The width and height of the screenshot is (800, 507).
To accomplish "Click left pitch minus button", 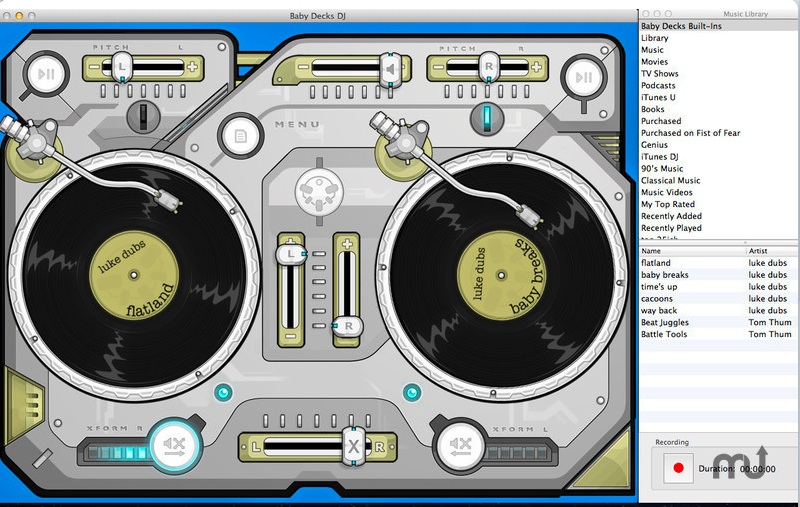I will coord(94,67).
